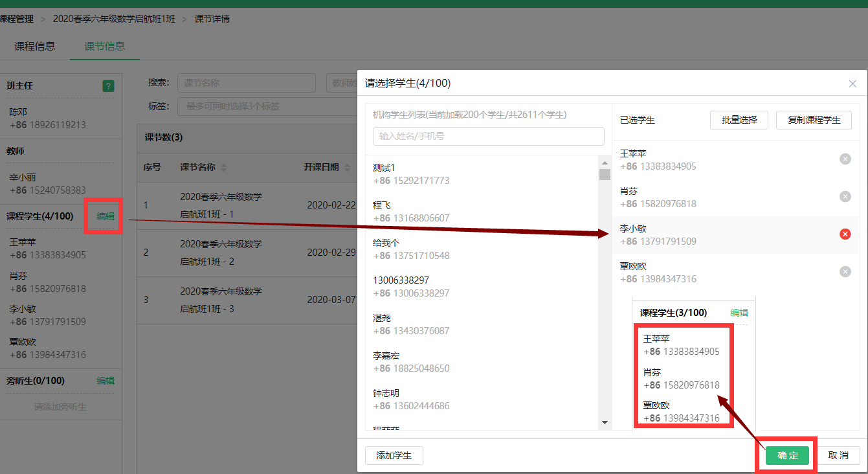Screen dimensions: 868x474
Task: Select student 湛尧 in the 机构学生列表
Action: [x=482, y=324]
